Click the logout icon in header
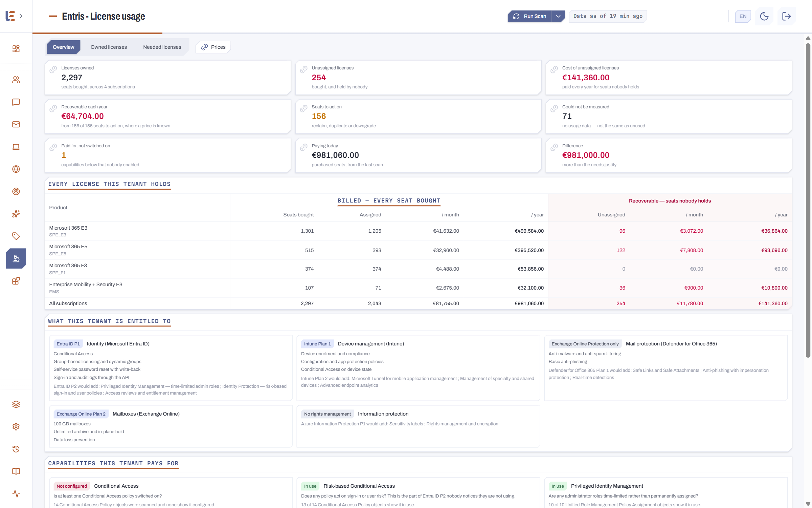The image size is (812, 508). [x=787, y=16]
